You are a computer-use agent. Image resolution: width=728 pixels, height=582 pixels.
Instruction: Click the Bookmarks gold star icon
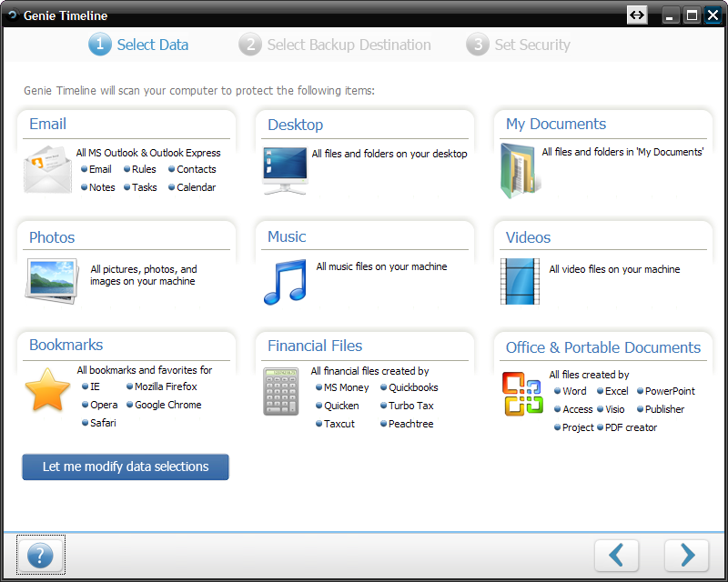(47, 390)
